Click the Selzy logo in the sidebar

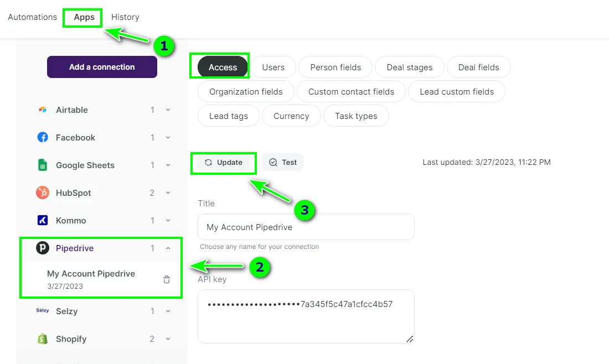(x=43, y=311)
